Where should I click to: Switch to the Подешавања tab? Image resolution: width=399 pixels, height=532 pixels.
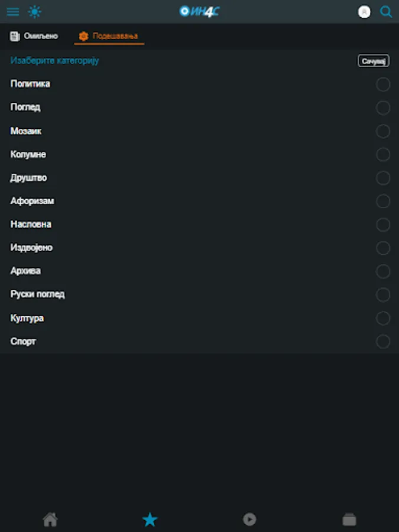[x=109, y=36]
